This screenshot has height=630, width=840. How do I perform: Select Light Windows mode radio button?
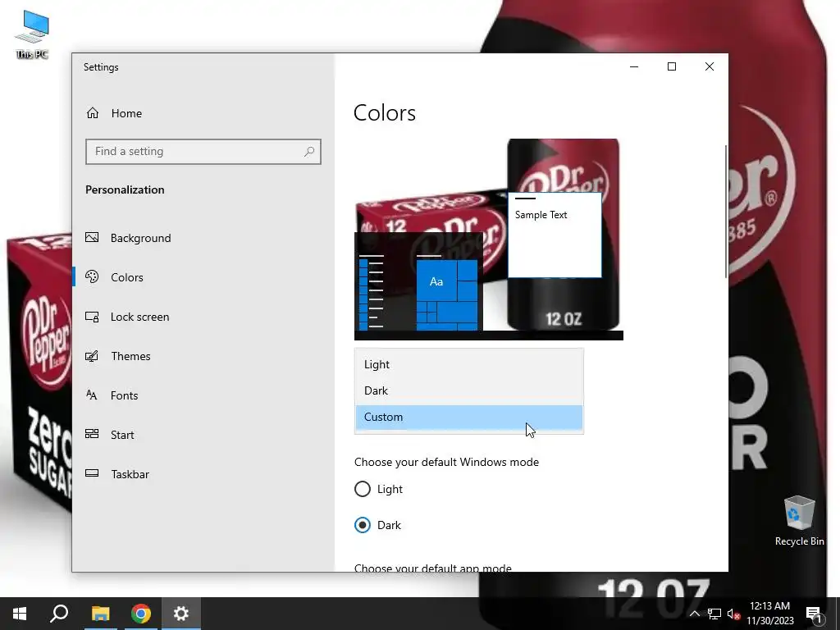coord(363,489)
